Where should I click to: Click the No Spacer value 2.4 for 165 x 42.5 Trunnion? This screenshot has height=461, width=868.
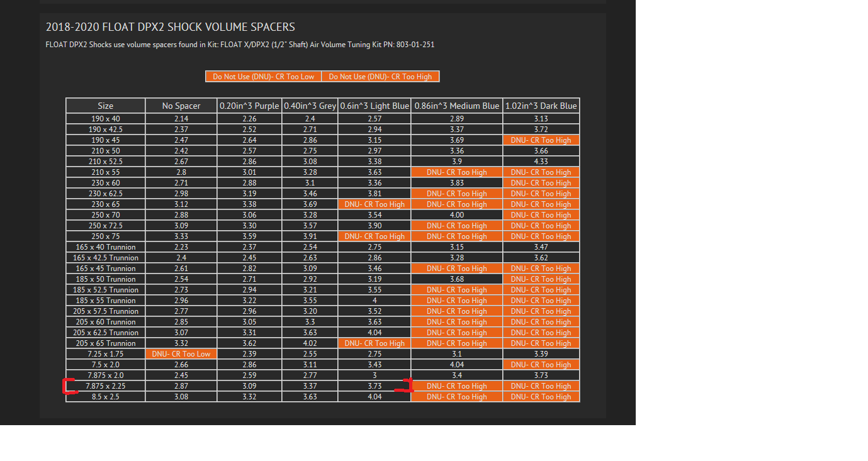pos(181,257)
